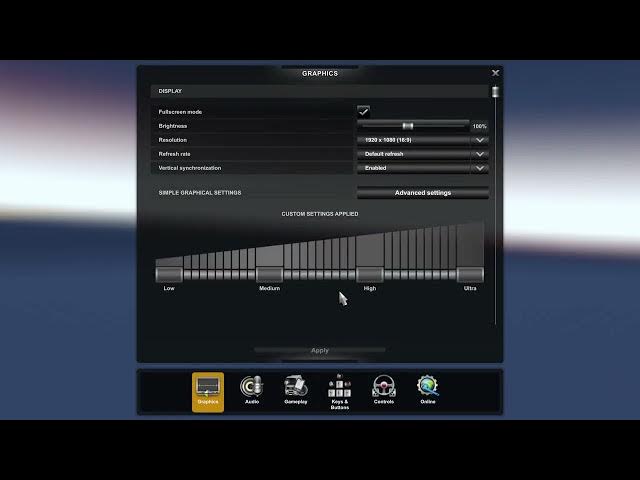The image size is (640, 480).
Task: Close the Graphics dialog with the X
Action: 496,73
